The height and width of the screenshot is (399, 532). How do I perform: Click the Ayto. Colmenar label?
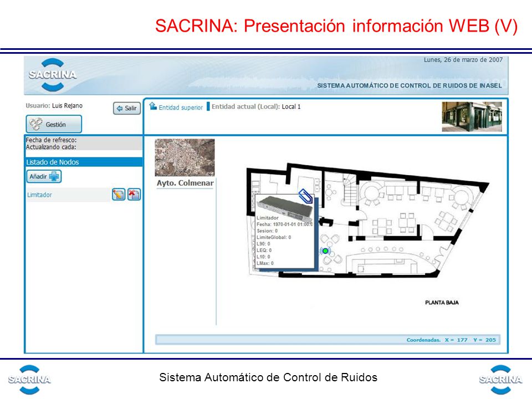click(185, 183)
